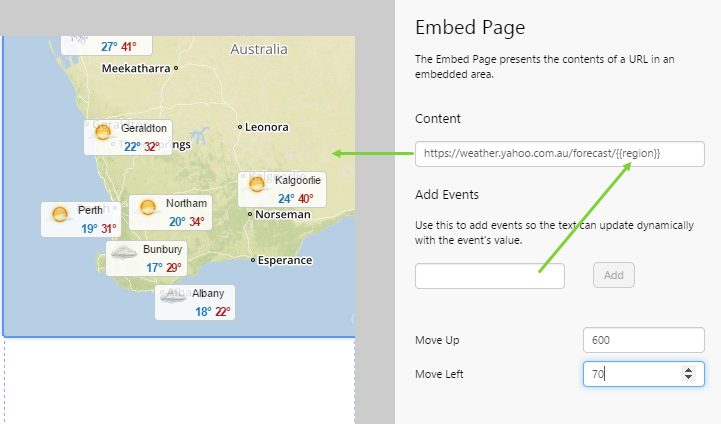
Task: Click the Norseman town label
Action: click(x=283, y=215)
